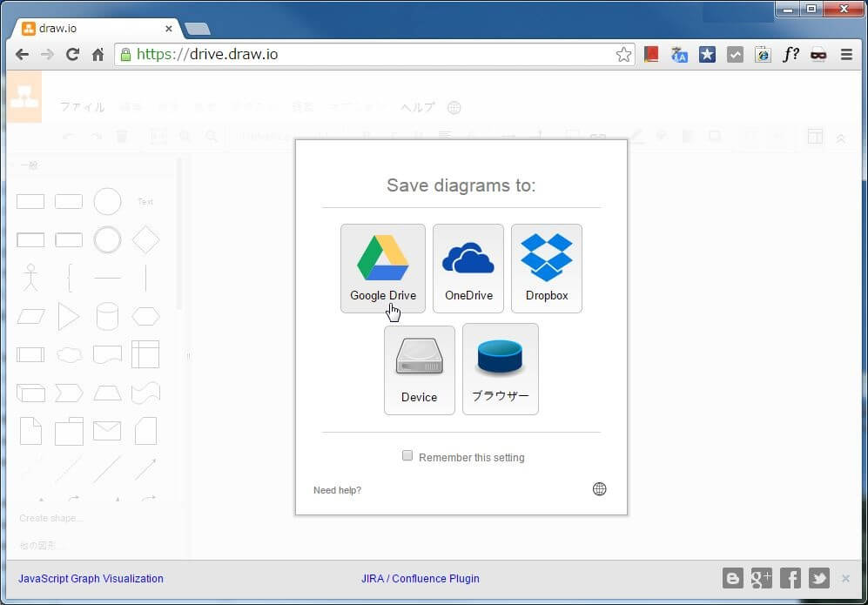Viewport: 868px width, 605px height.
Task: Open language globe in dialog
Action: coord(599,489)
